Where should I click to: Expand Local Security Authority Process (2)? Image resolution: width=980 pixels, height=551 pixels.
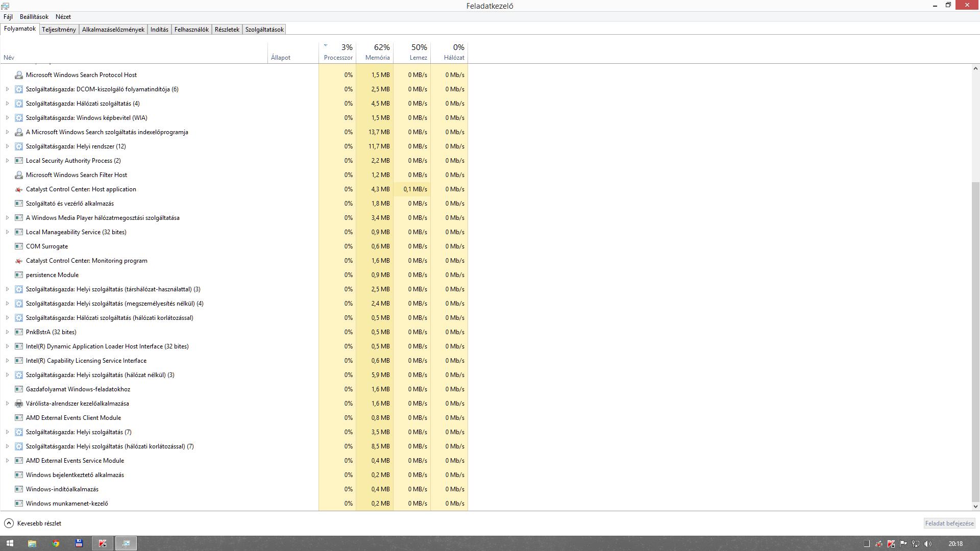tap(7, 161)
